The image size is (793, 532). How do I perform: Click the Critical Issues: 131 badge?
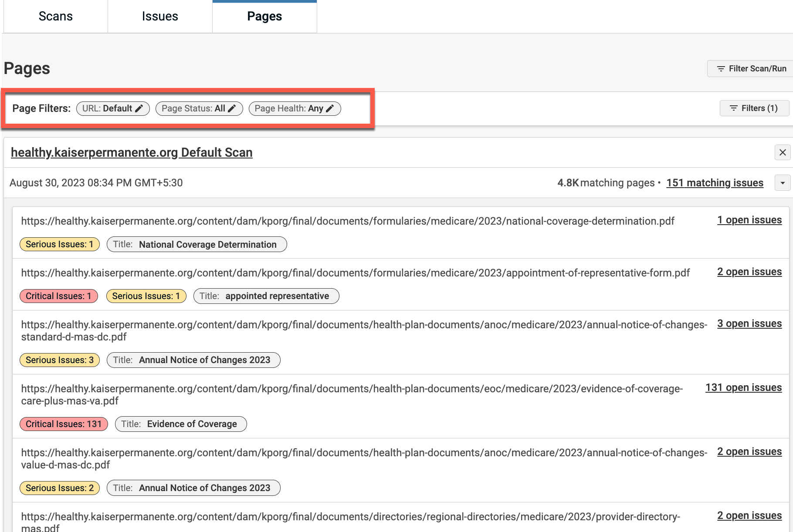[x=64, y=424]
